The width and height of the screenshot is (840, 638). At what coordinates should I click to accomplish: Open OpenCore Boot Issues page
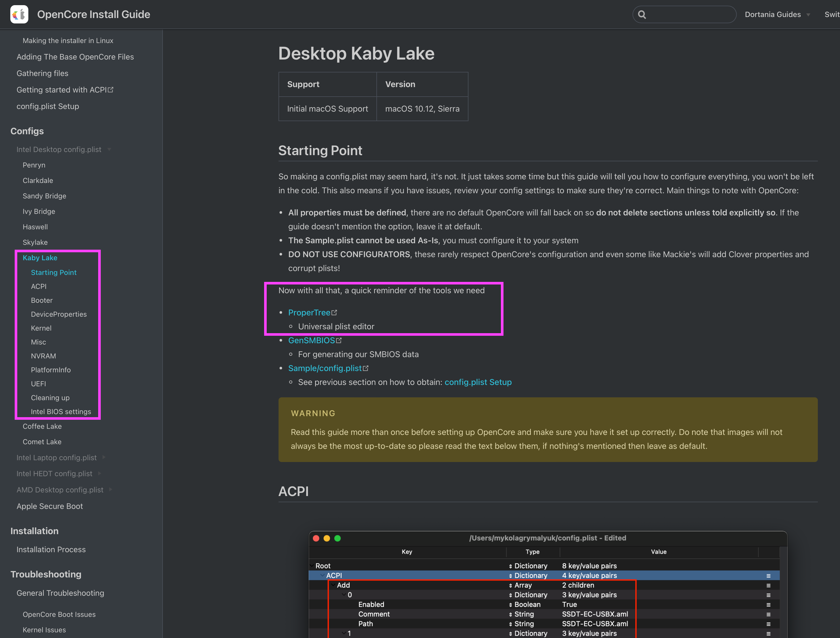pyautogui.click(x=59, y=614)
